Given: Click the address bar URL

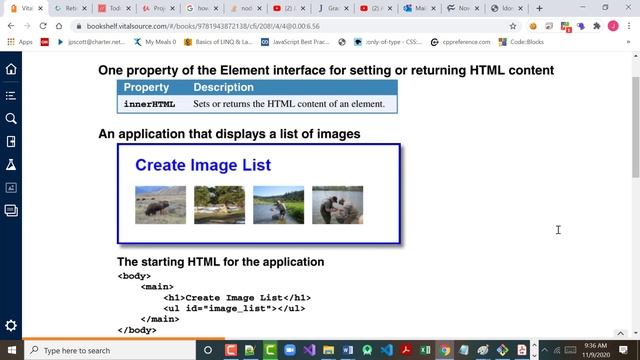Looking at the screenshot, I should (203, 26).
